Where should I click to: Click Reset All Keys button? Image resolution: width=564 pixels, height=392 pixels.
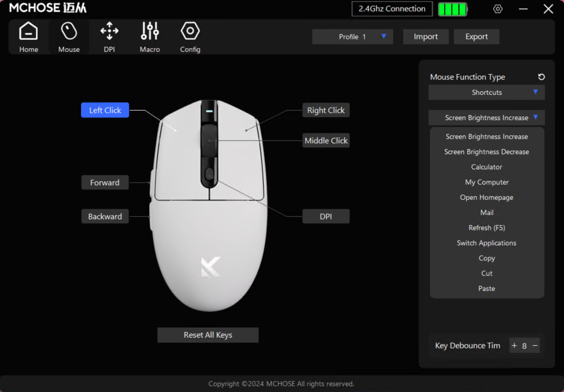[208, 335]
